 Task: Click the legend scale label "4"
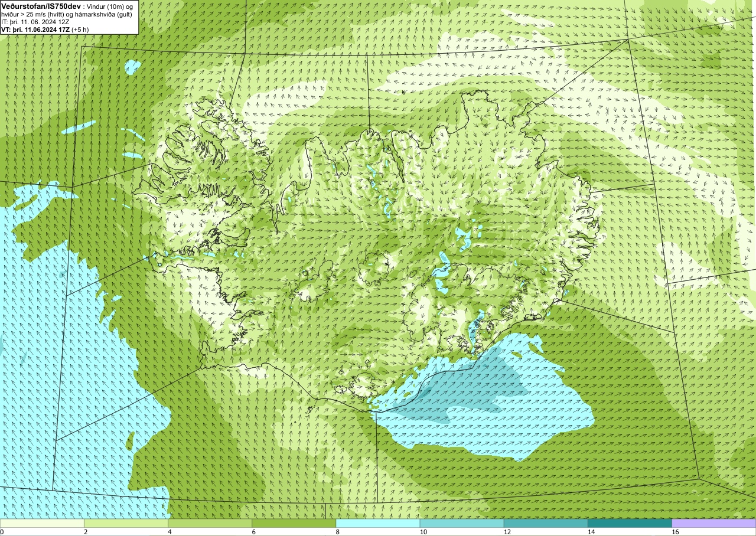170,532
